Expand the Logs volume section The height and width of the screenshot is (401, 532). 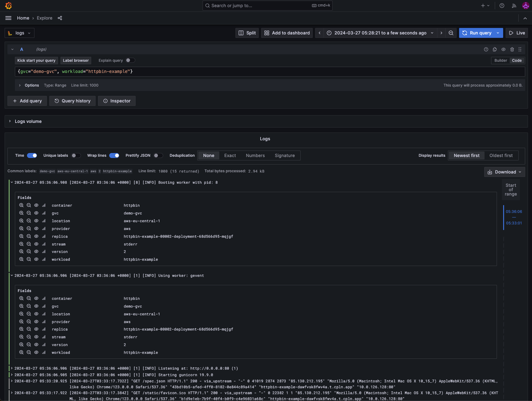coord(25,121)
